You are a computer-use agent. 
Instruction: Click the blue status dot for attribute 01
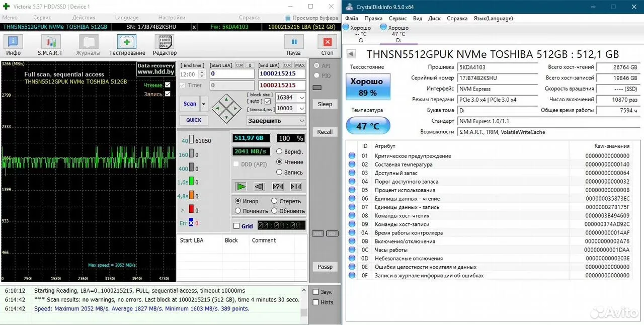pos(352,156)
